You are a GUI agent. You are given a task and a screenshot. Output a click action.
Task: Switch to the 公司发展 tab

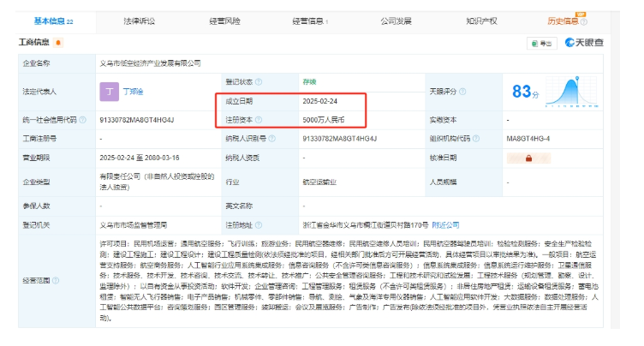point(397,20)
